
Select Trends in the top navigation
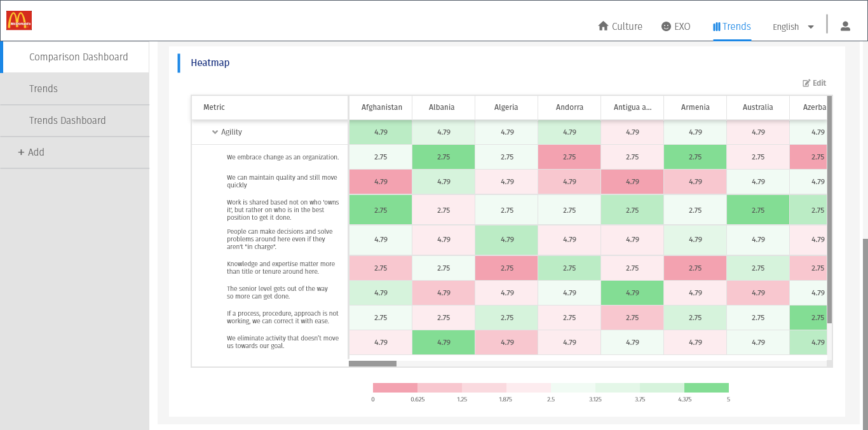[x=736, y=26]
